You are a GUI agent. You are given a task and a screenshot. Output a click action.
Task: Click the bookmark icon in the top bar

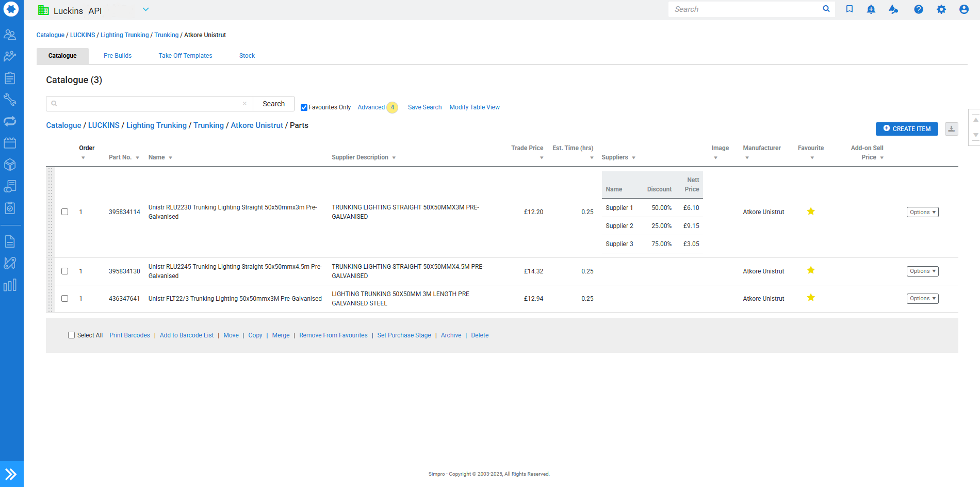[849, 9]
